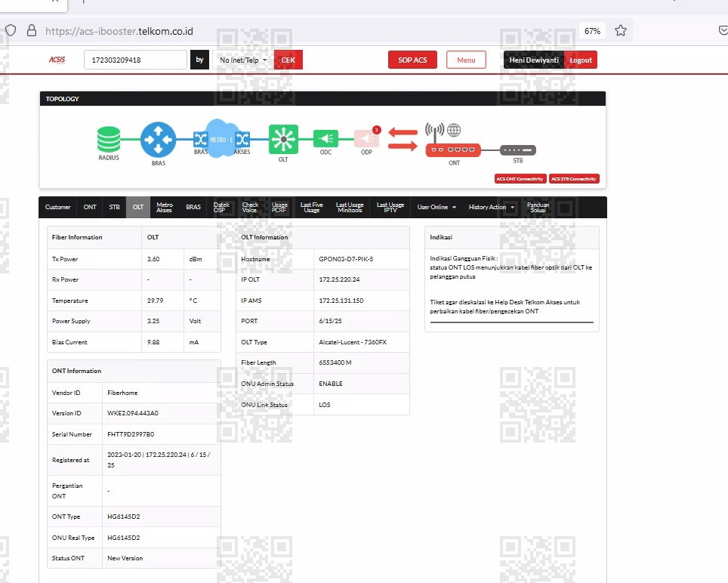This screenshot has width=728, height=583.
Task: Click the Power Supply value 3.25
Action: (x=153, y=321)
